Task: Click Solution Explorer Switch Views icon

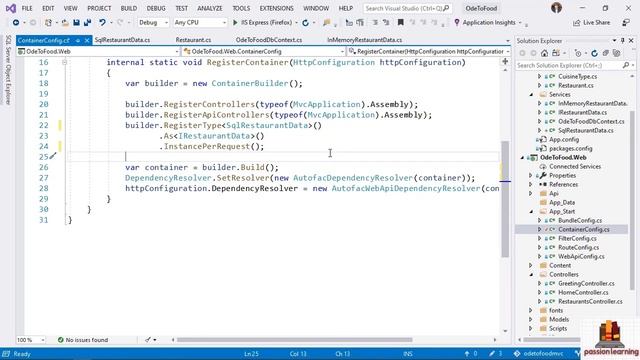Action: pos(556,53)
